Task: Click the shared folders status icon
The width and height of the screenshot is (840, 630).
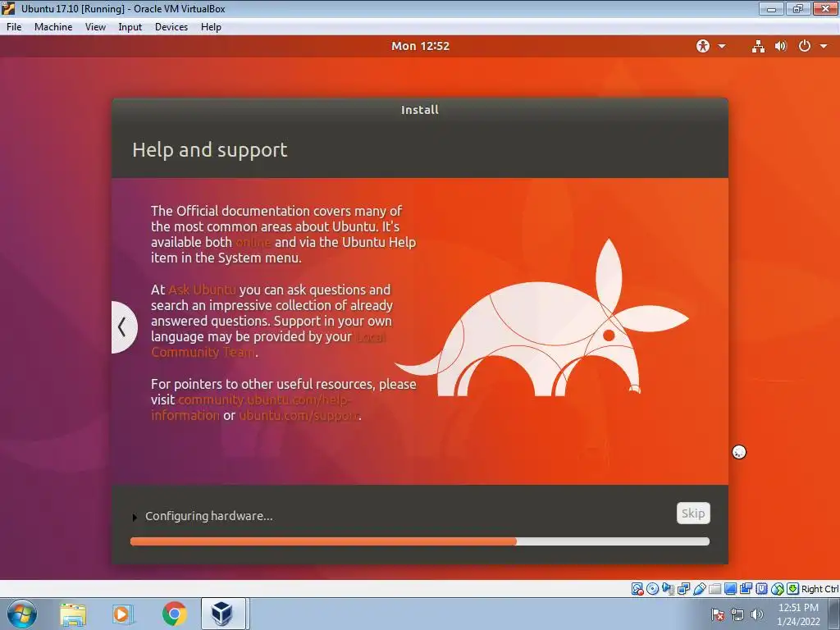Action: click(x=714, y=589)
